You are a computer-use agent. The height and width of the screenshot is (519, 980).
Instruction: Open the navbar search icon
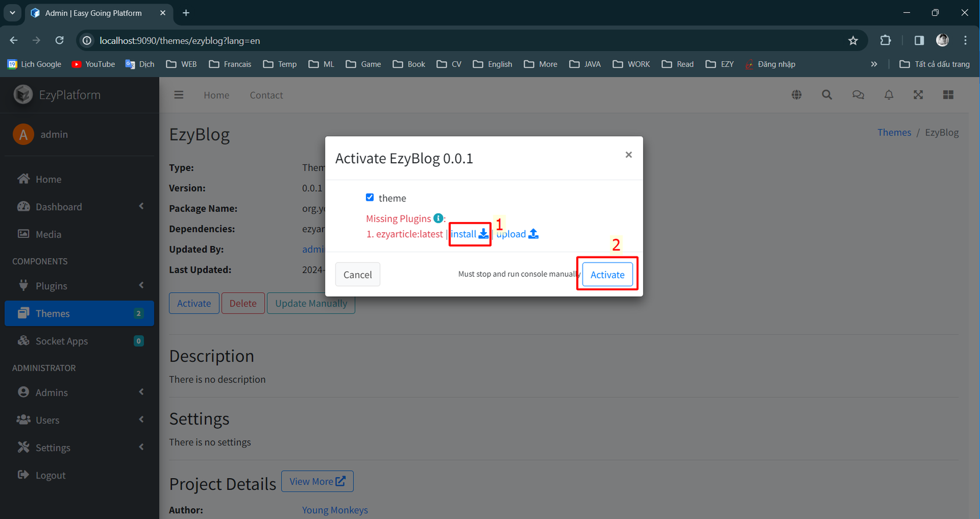[827, 95]
